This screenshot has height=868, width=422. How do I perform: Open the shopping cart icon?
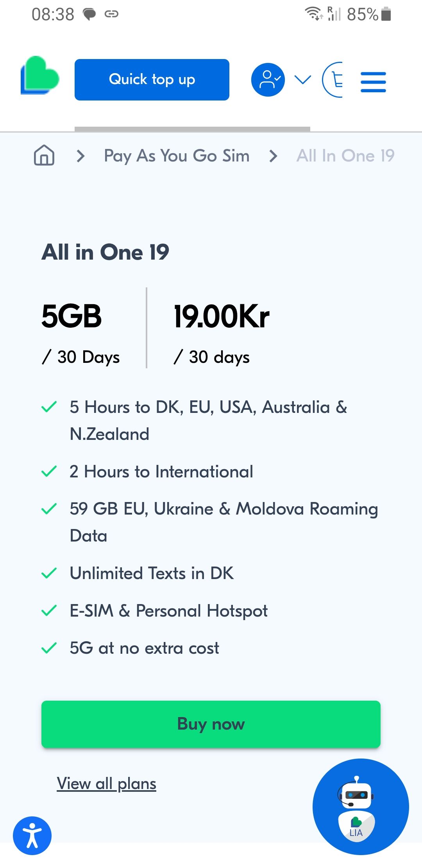coord(333,80)
